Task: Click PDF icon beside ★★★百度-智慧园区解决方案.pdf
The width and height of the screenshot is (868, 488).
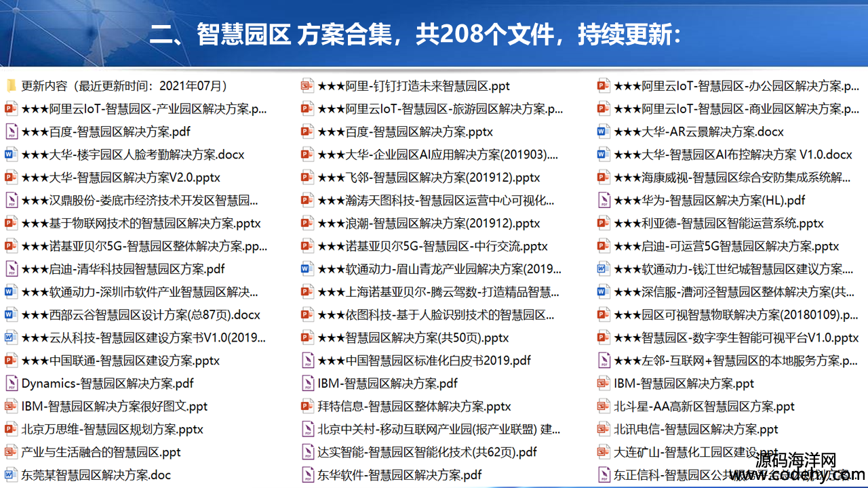Action: [11, 131]
